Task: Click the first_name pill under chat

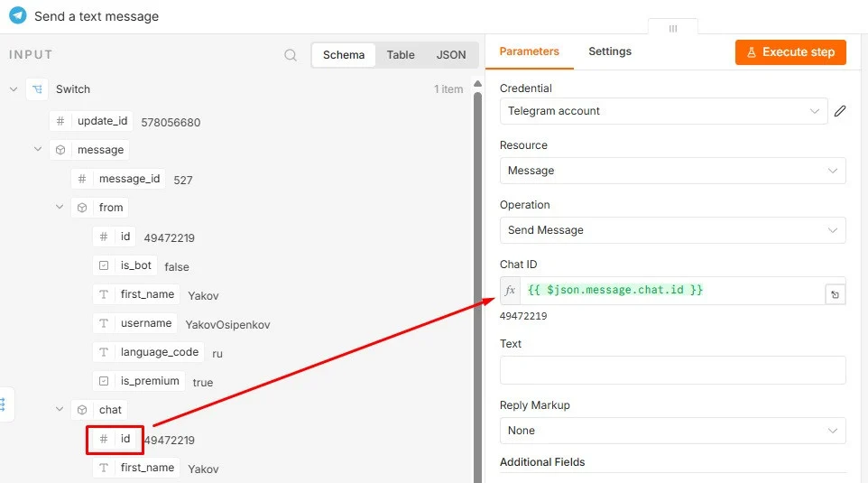Action: (136, 468)
